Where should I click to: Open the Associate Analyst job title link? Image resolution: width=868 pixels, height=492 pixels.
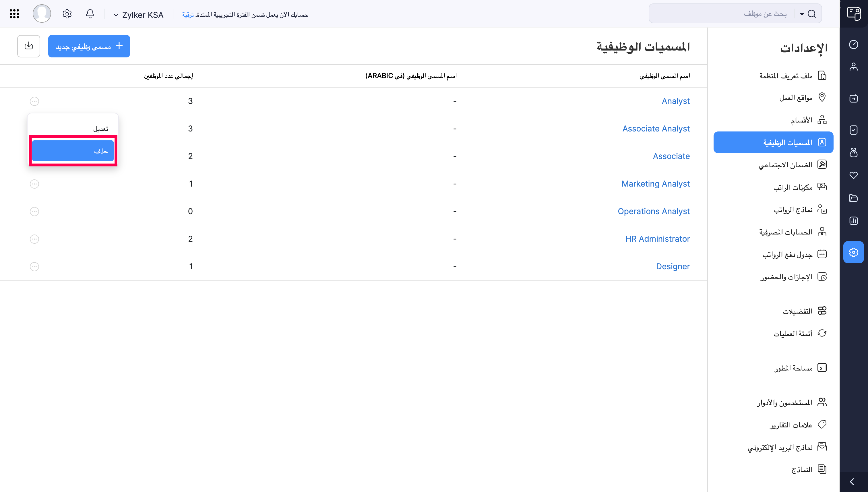[656, 128]
